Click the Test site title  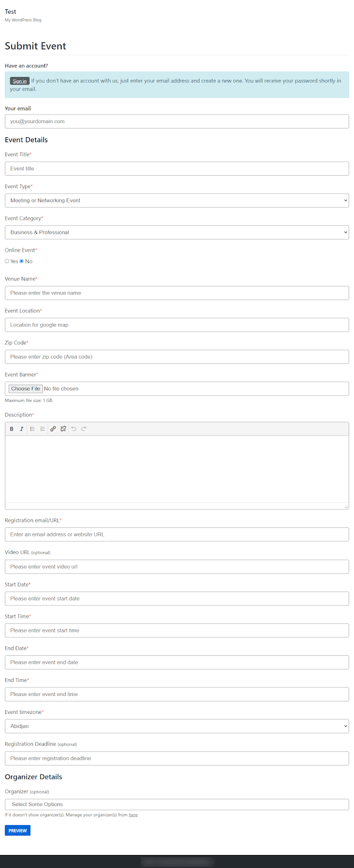coord(10,11)
